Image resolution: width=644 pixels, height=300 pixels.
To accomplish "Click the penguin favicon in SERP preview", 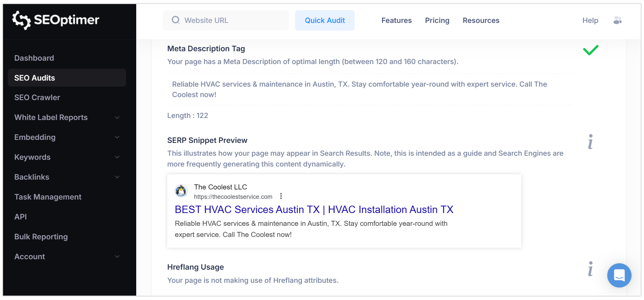I will [181, 191].
